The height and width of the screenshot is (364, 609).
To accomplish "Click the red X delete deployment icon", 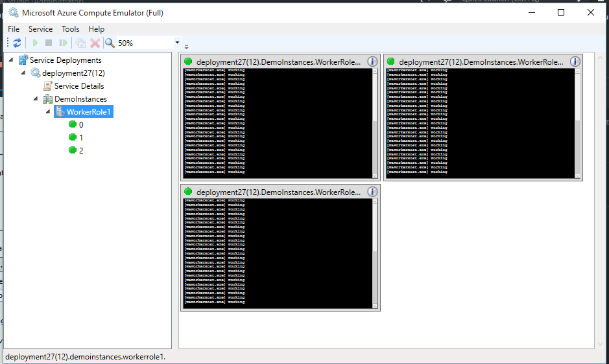I will (x=95, y=43).
